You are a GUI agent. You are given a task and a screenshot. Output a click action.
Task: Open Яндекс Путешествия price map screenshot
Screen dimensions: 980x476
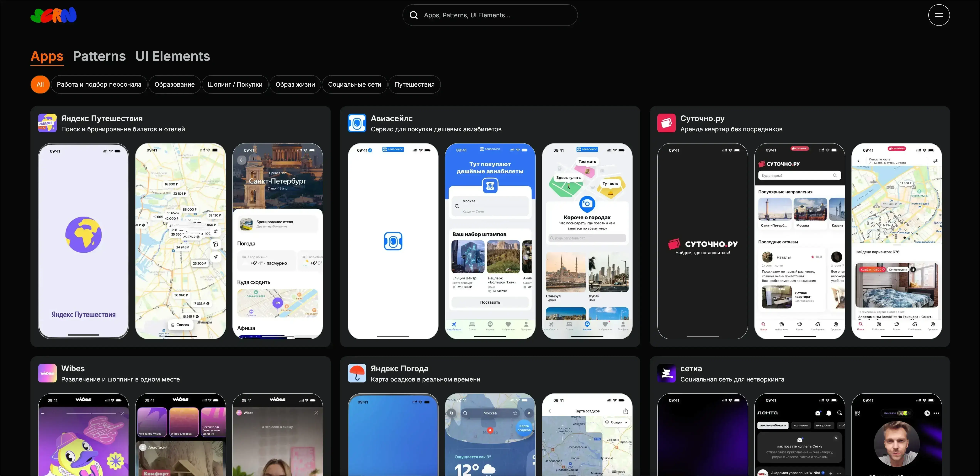coord(180,241)
